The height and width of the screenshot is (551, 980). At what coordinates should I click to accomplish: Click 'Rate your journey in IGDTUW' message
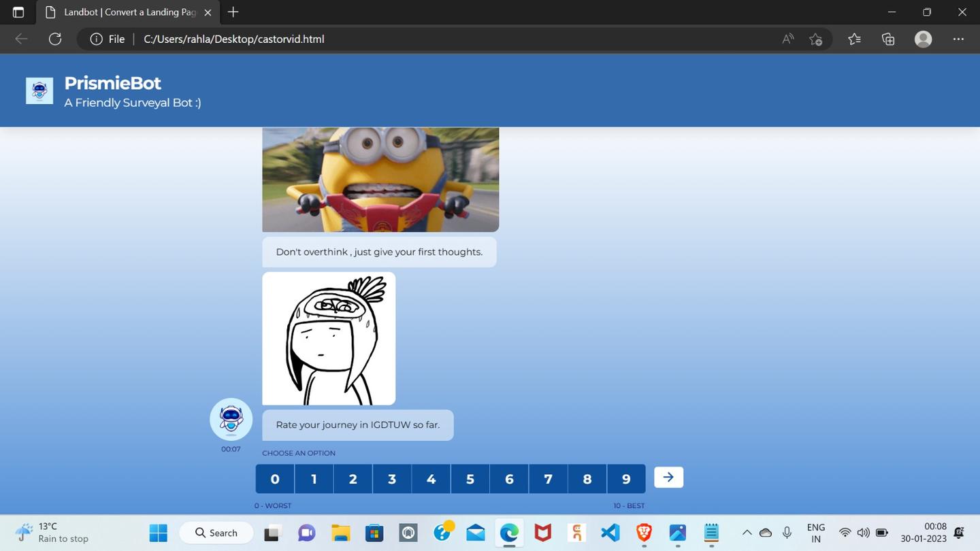358,425
